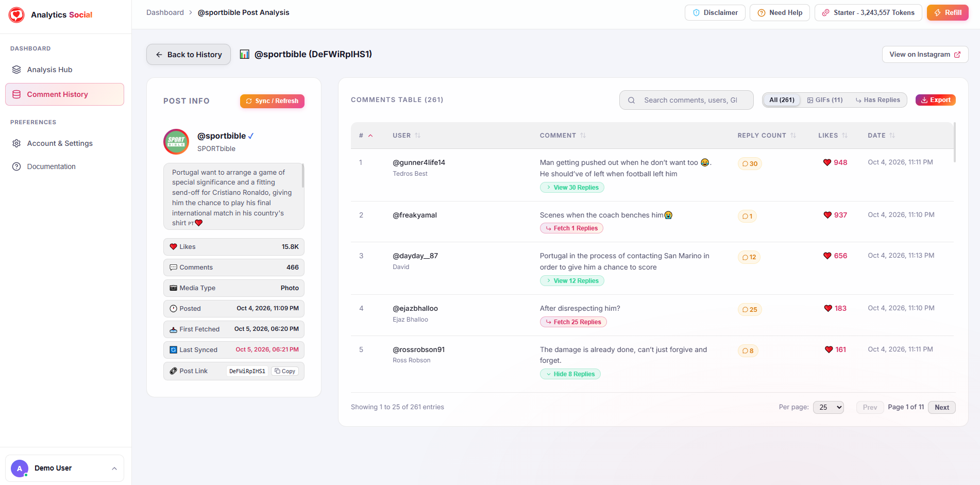The height and width of the screenshot is (485, 980).
Task: Open Starter tokens plan button
Action: (x=868, y=12)
